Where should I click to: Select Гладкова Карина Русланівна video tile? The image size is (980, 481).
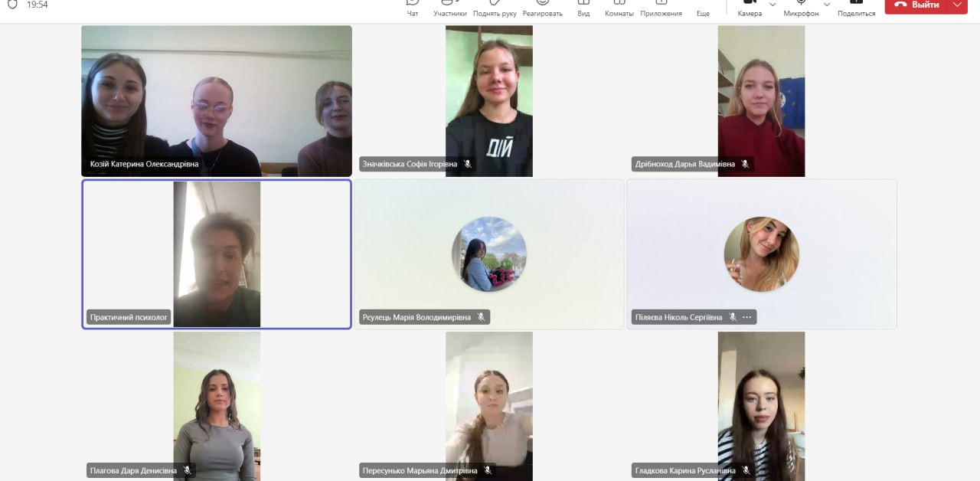coord(761,406)
